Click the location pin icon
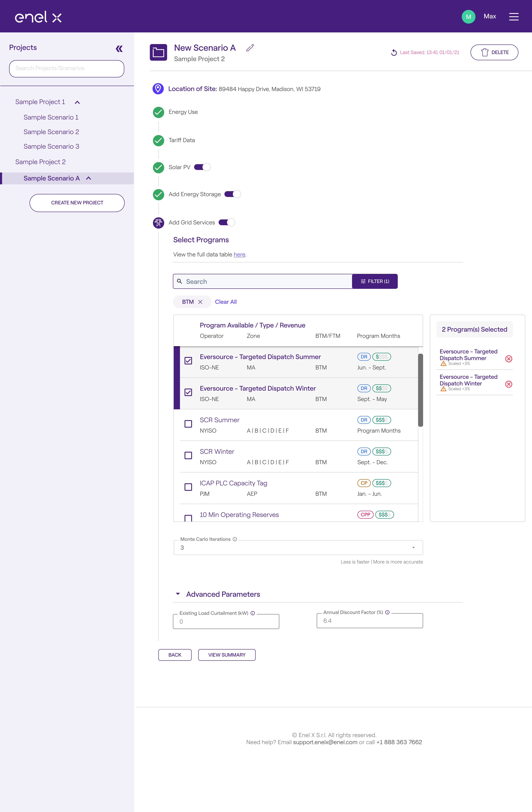532x812 pixels. tap(158, 89)
